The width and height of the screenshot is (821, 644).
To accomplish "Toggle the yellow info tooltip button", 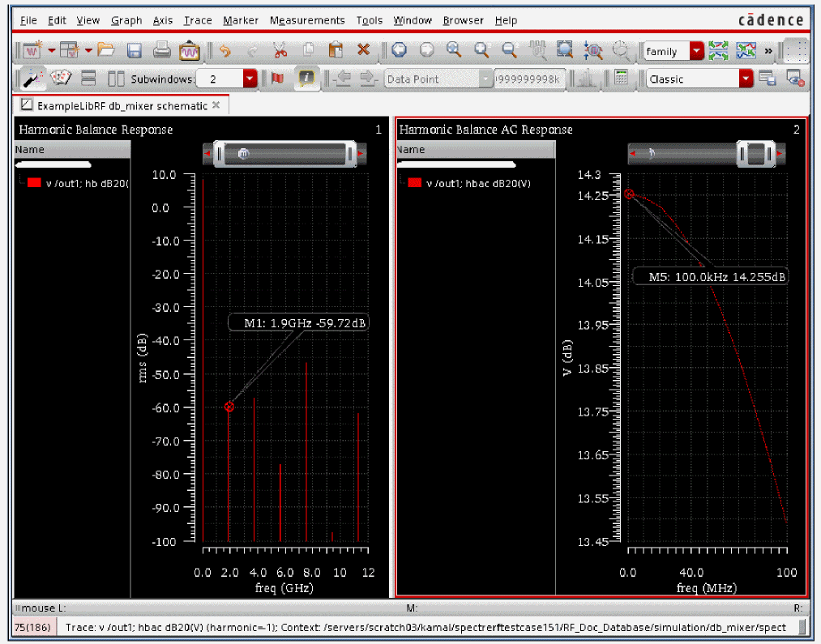I will 306,79.
